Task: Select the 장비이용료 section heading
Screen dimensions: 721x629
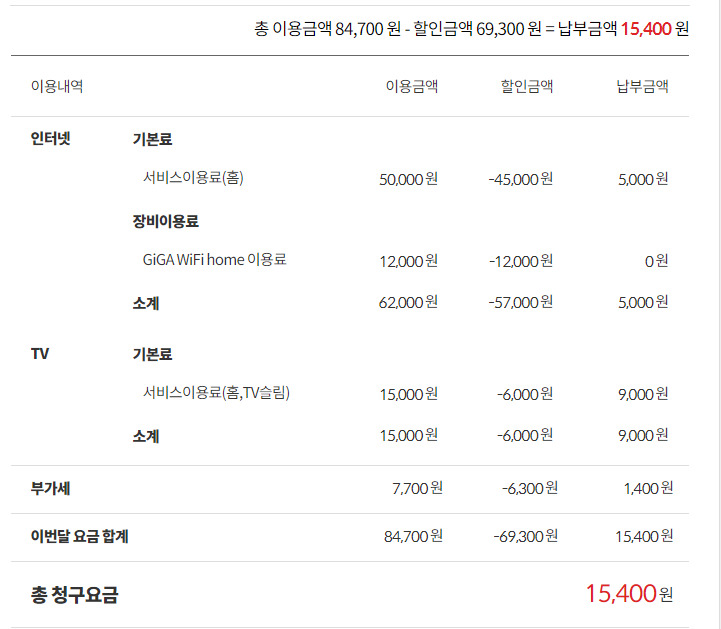Action: [165, 221]
